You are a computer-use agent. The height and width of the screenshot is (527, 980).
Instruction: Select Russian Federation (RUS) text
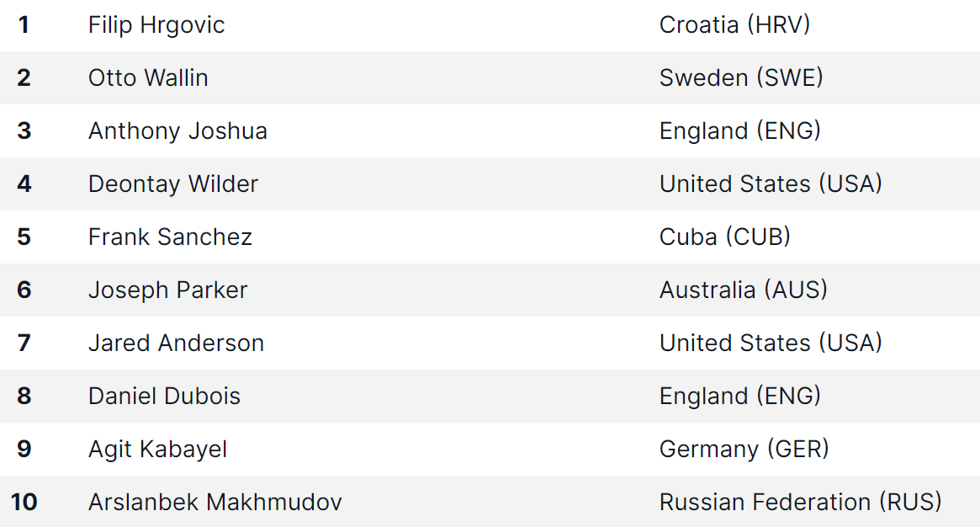pos(800,502)
